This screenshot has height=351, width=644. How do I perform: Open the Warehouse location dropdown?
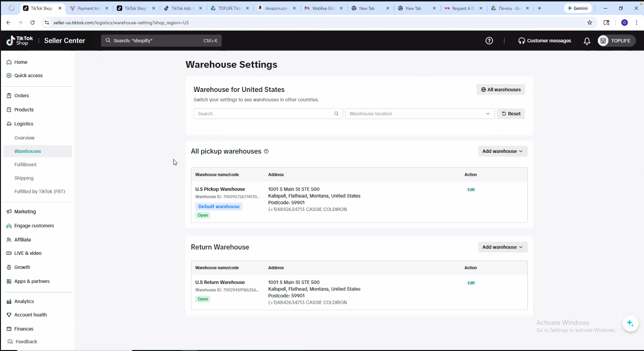point(419,114)
